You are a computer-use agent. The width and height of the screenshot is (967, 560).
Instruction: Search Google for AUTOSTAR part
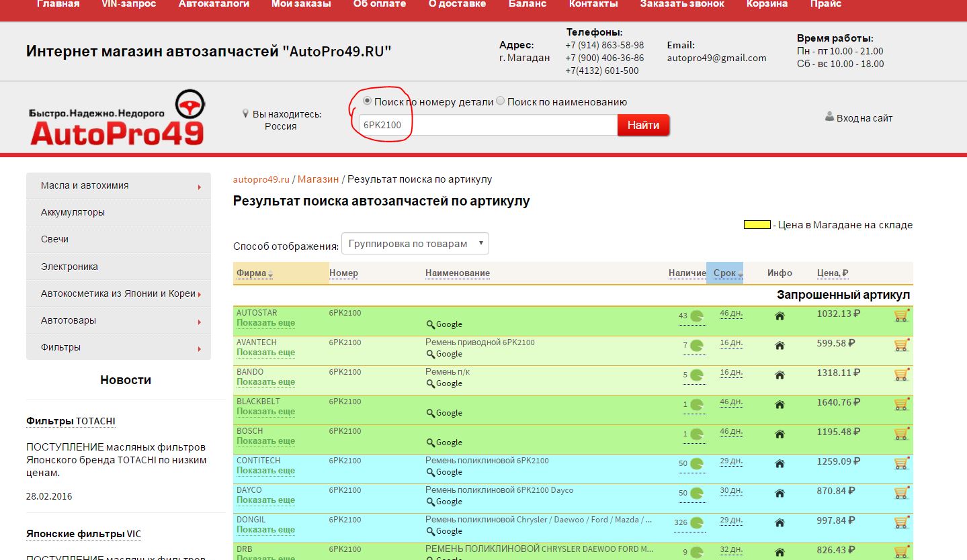pos(444,324)
